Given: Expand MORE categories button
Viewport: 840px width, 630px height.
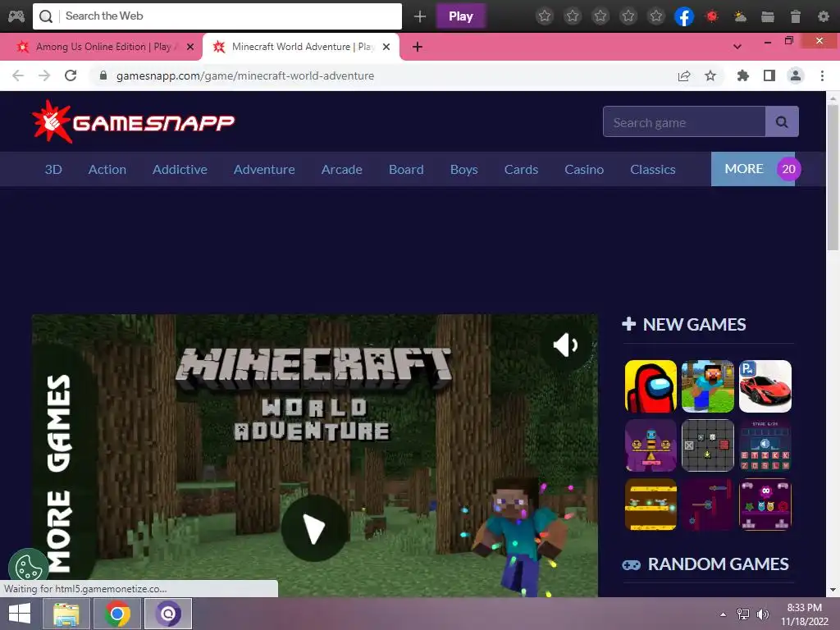Looking at the screenshot, I should pyautogui.click(x=753, y=169).
